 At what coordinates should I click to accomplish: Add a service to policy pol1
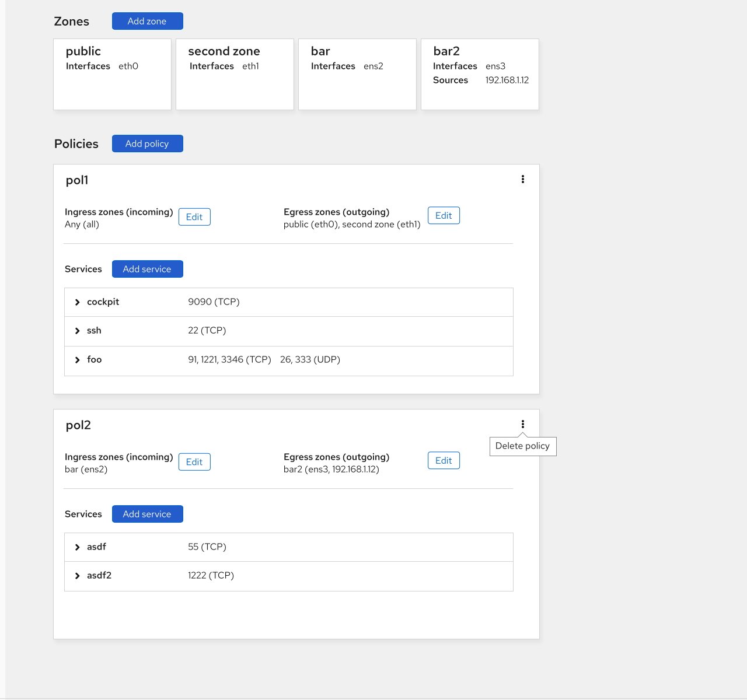pyautogui.click(x=147, y=269)
